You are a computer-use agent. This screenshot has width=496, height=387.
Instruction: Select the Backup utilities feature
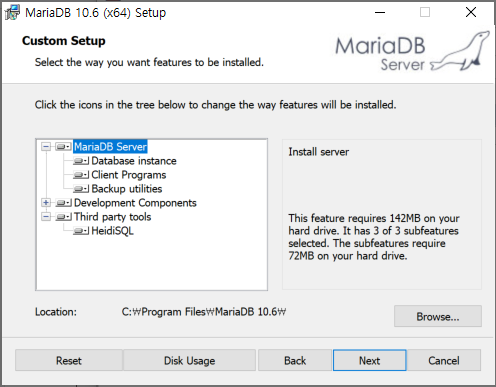[x=127, y=189]
